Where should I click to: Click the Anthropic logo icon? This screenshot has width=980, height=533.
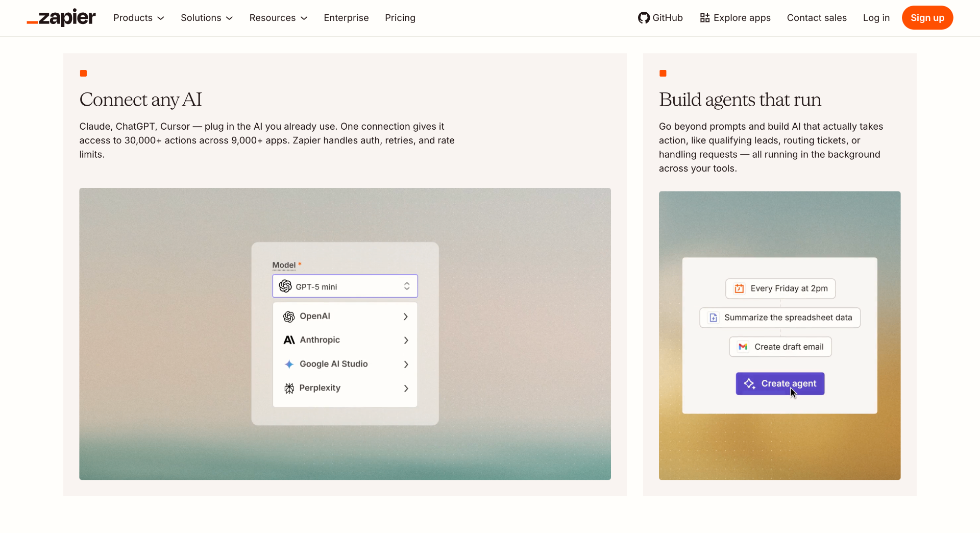(289, 340)
